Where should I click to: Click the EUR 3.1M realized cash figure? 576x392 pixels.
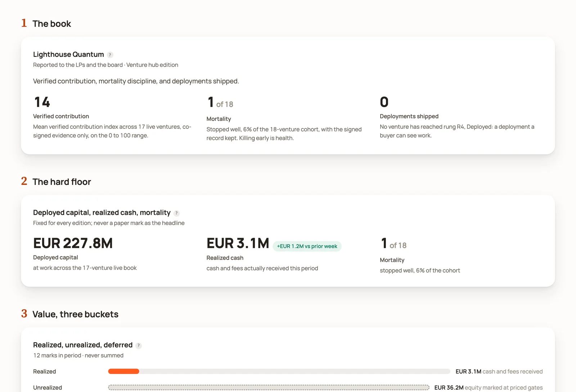[x=238, y=243]
